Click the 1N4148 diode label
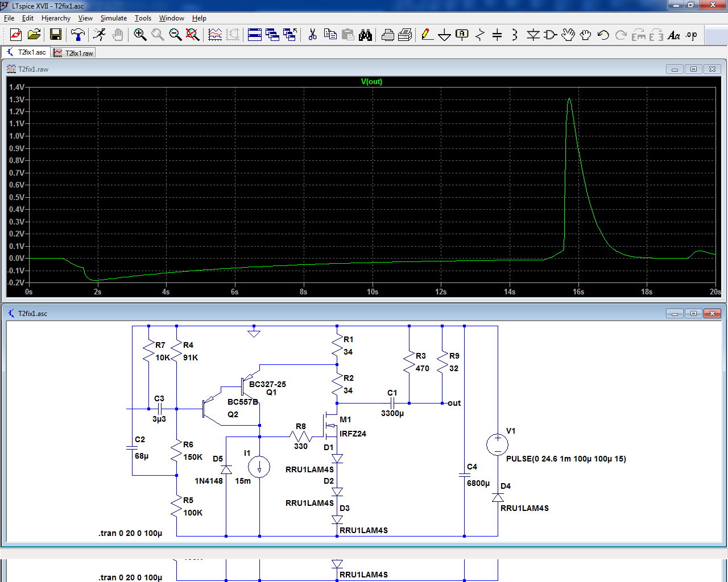The height and width of the screenshot is (582, 728). [209, 481]
